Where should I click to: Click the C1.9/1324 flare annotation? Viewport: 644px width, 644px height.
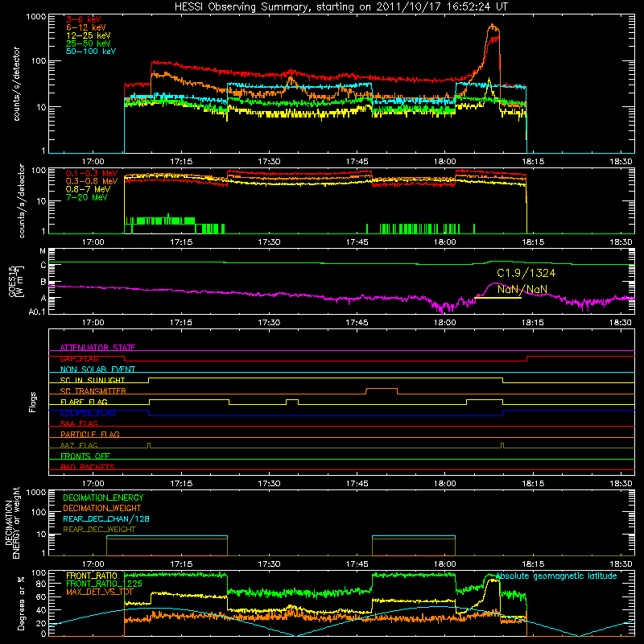(x=526, y=273)
